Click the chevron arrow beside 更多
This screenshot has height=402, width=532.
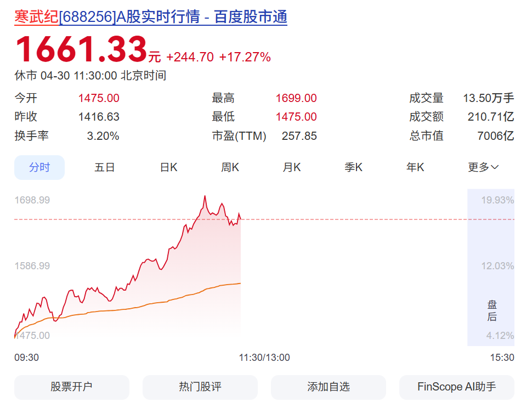(495, 167)
